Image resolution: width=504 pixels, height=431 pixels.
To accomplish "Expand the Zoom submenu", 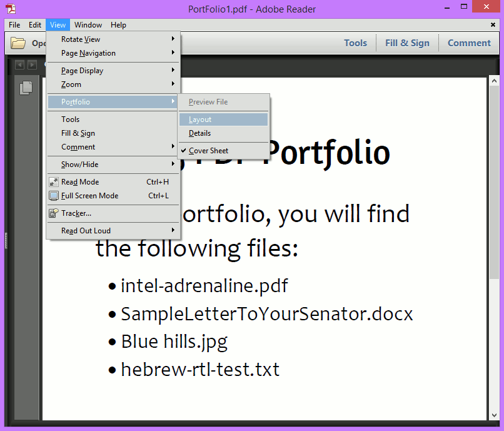I will (113, 84).
